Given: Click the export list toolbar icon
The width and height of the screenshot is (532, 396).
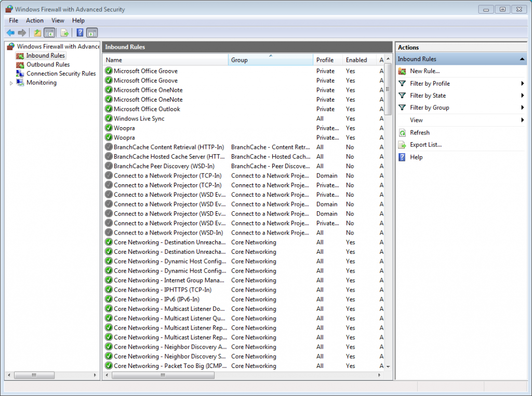Looking at the screenshot, I should pos(64,32).
